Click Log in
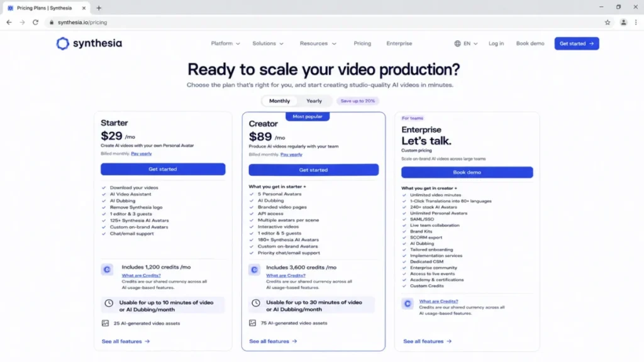Image resolution: width=644 pixels, height=362 pixels. pyautogui.click(x=496, y=43)
